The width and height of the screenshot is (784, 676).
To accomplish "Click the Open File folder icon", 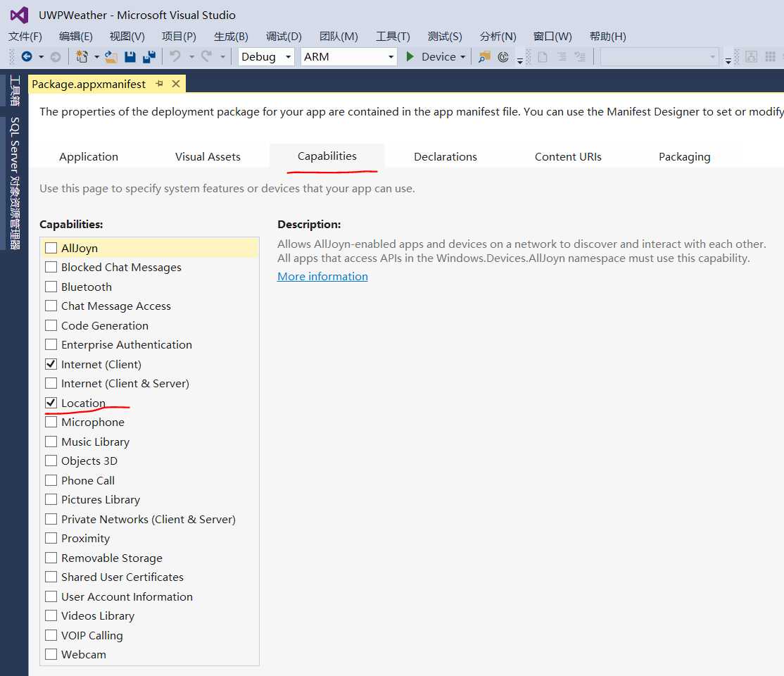I will point(111,57).
